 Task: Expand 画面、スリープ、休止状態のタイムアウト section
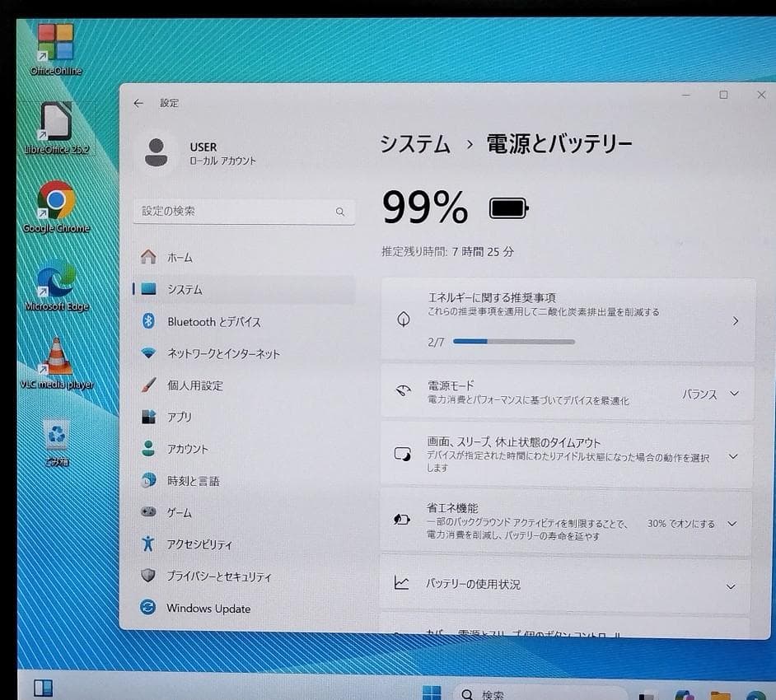(x=730, y=456)
